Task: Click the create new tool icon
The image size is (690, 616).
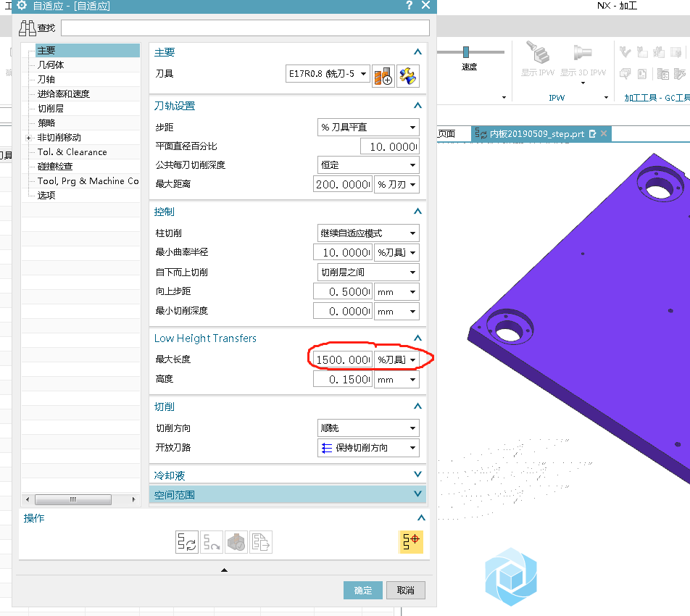Action: [383, 76]
